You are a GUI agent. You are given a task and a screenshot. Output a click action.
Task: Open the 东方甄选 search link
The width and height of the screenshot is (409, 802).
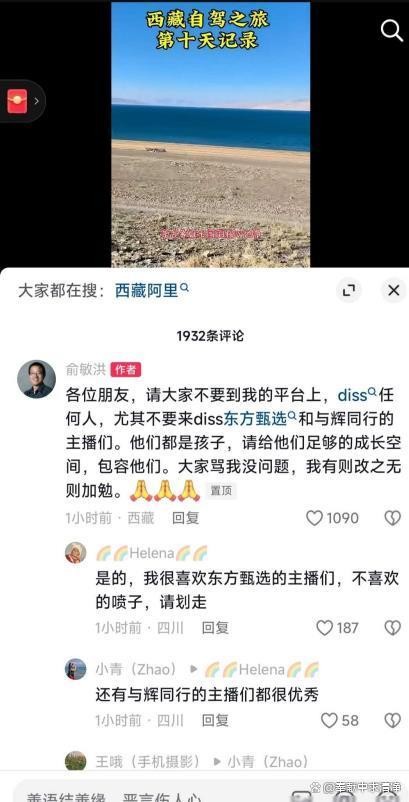[260, 419]
